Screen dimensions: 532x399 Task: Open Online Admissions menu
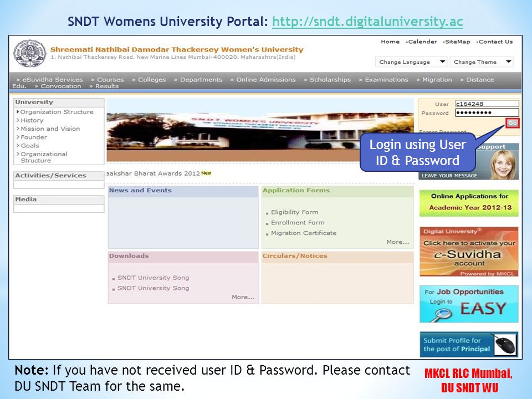[x=265, y=79]
